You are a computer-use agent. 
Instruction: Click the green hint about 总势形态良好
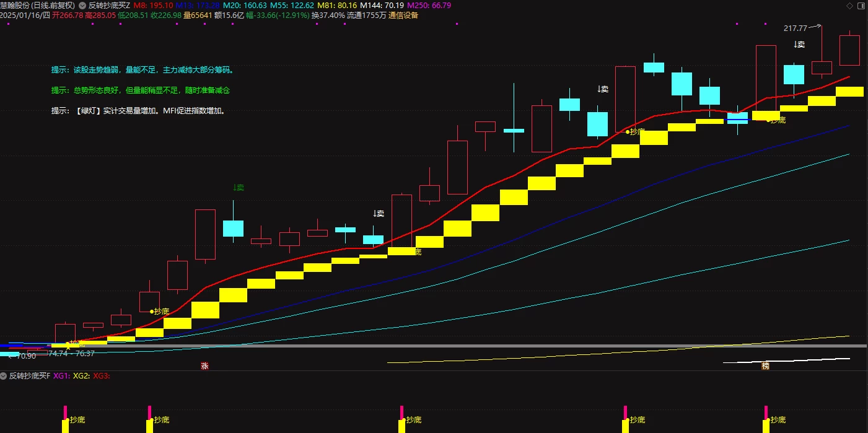[x=141, y=90]
